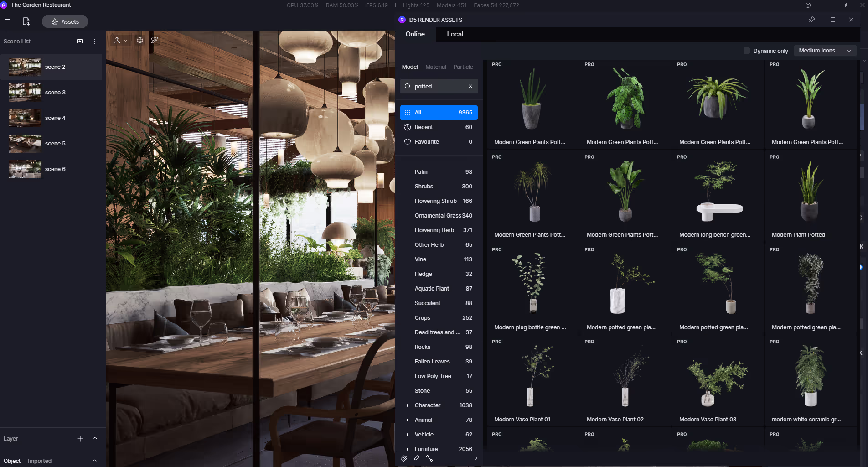
Task: Click the search magnifier icon
Action: click(x=408, y=86)
